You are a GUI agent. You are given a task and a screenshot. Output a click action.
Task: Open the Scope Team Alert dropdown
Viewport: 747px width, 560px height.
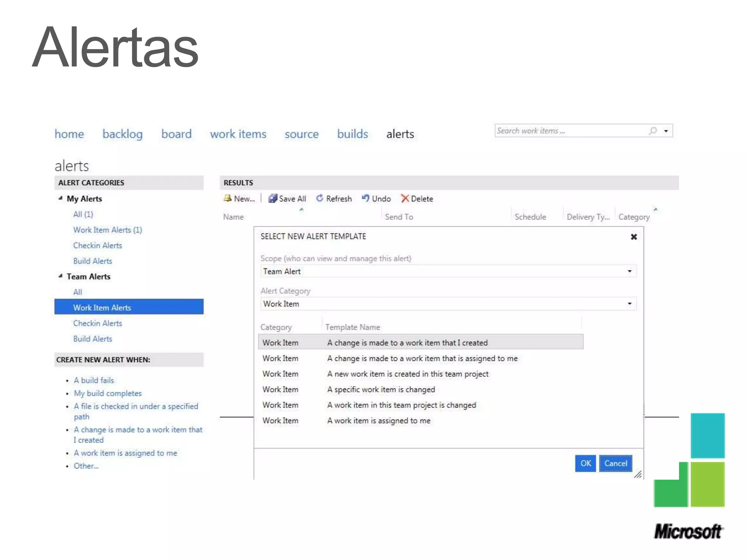629,271
